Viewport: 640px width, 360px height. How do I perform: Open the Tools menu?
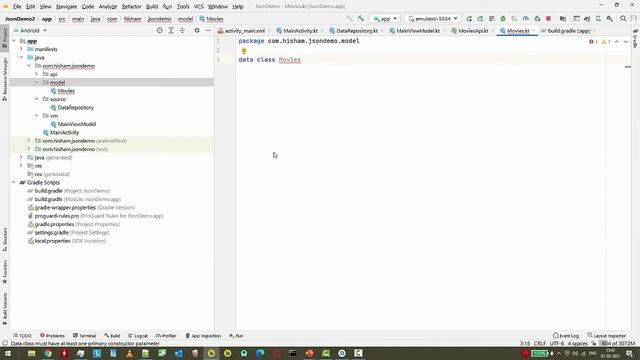(183, 7)
